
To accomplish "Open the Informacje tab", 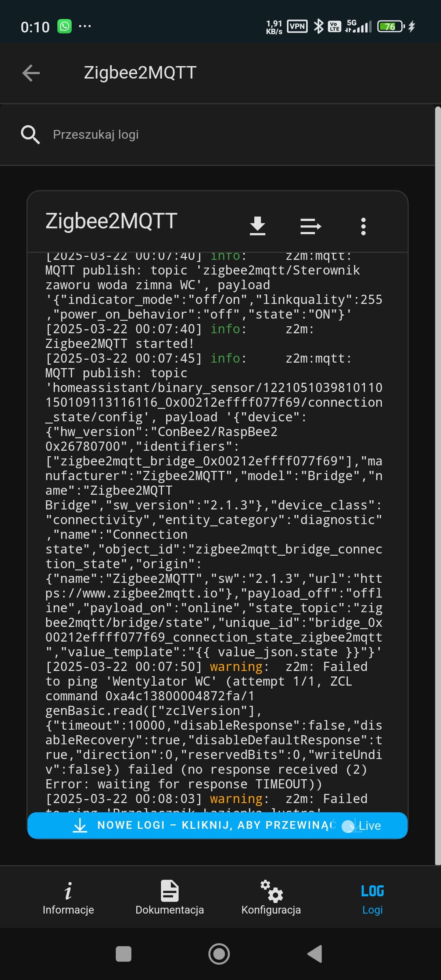I will (68, 898).
